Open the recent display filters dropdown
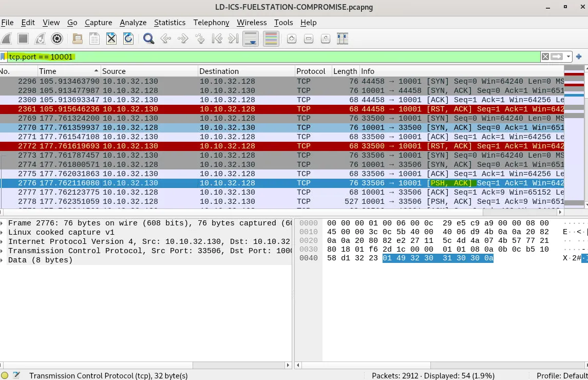The image size is (588, 380). (569, 57)
